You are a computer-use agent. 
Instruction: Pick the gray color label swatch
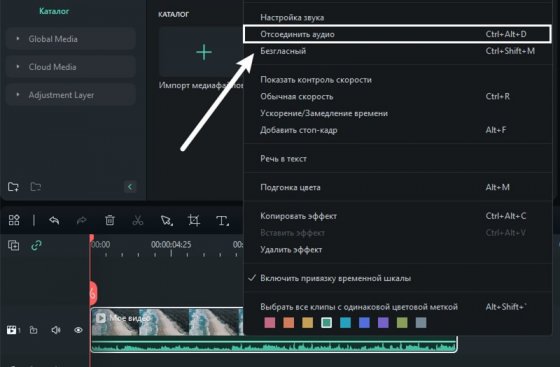pyautogui.click(x=421, y=323)
